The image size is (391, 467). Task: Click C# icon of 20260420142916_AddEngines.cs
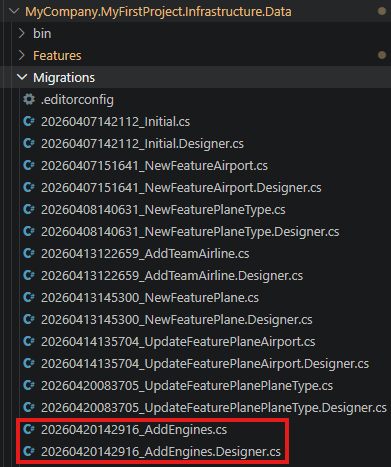point(29,429)
